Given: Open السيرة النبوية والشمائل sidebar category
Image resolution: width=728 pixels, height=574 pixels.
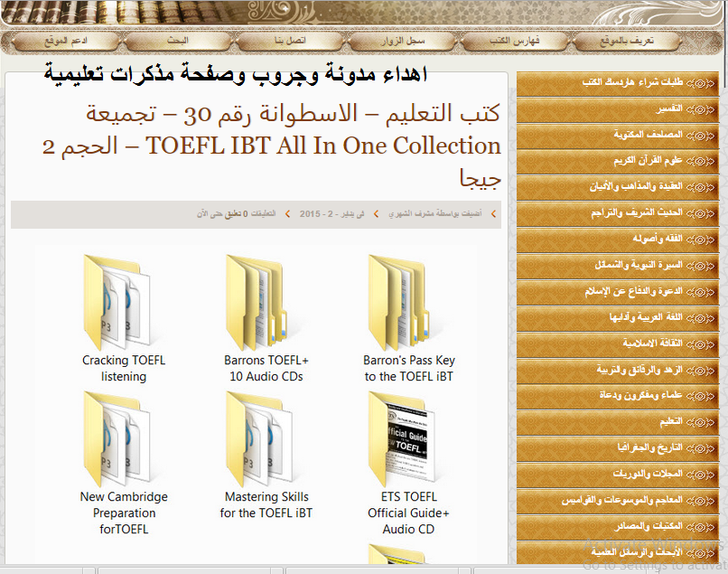Looking at the screenshot, I should (618, 266).
